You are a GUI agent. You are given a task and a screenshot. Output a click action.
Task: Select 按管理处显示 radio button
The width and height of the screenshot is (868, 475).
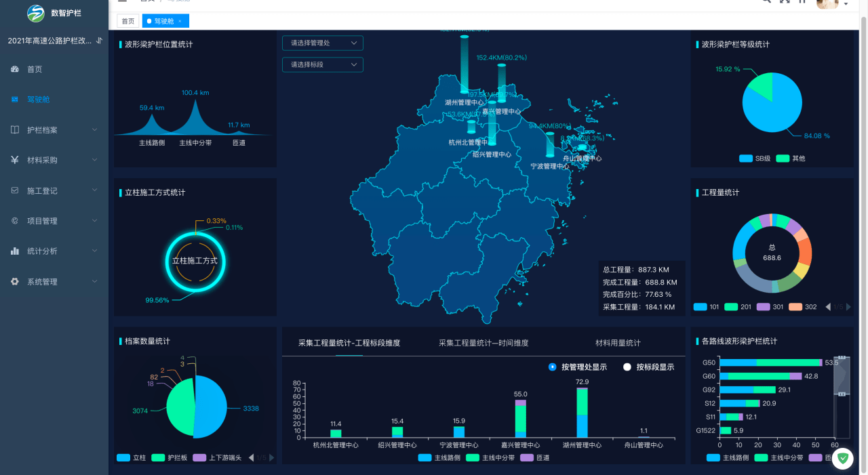(553, 367)
